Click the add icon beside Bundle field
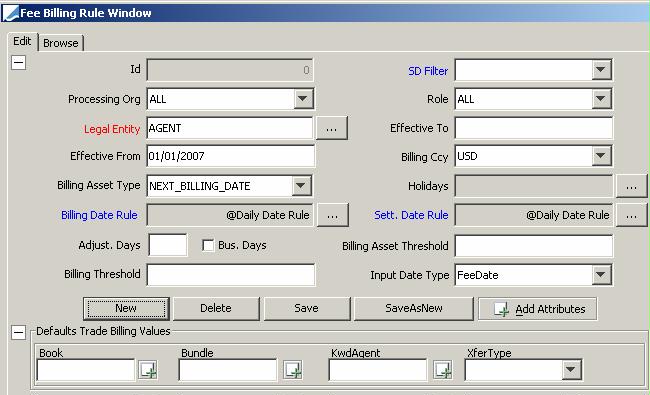Viewport: 650px width, 395px height. coord(293,370)
